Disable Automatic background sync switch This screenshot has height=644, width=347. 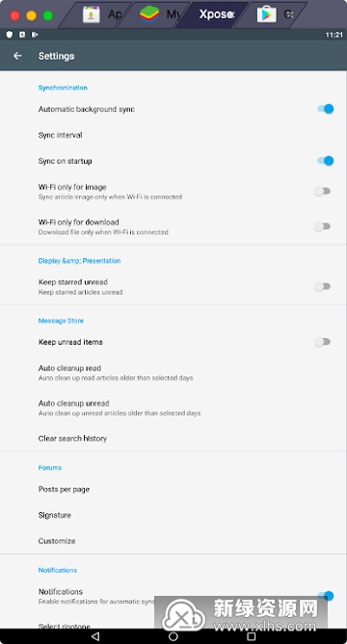coord(325,109)
